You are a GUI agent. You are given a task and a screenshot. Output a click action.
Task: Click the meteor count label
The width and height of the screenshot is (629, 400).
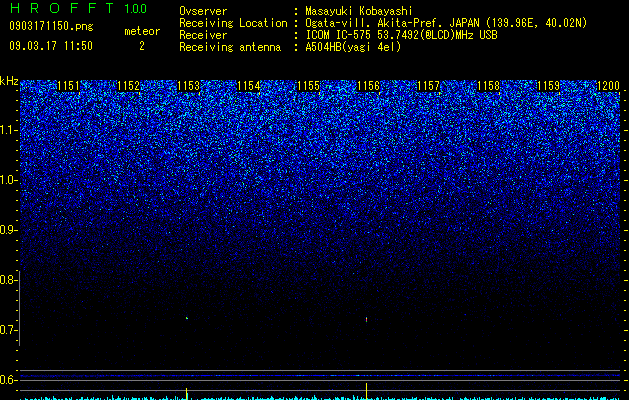pyautogui.click(x=142, y=31)
